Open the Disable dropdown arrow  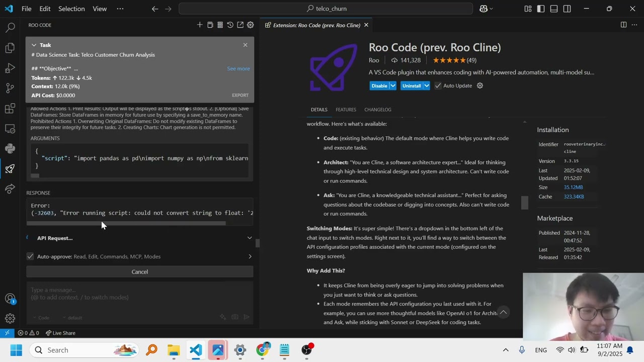tap(393, 85)
